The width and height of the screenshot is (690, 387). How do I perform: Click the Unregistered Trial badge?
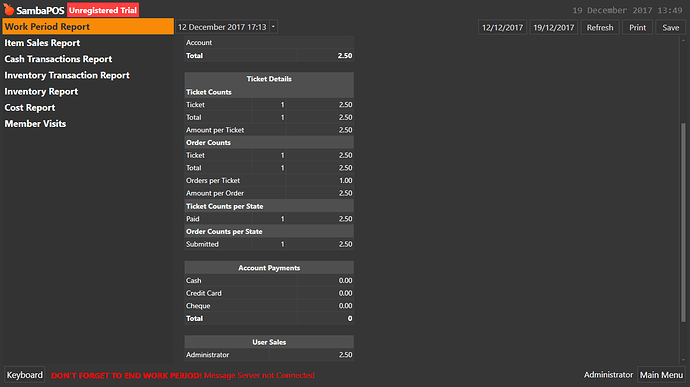point(103,10)
